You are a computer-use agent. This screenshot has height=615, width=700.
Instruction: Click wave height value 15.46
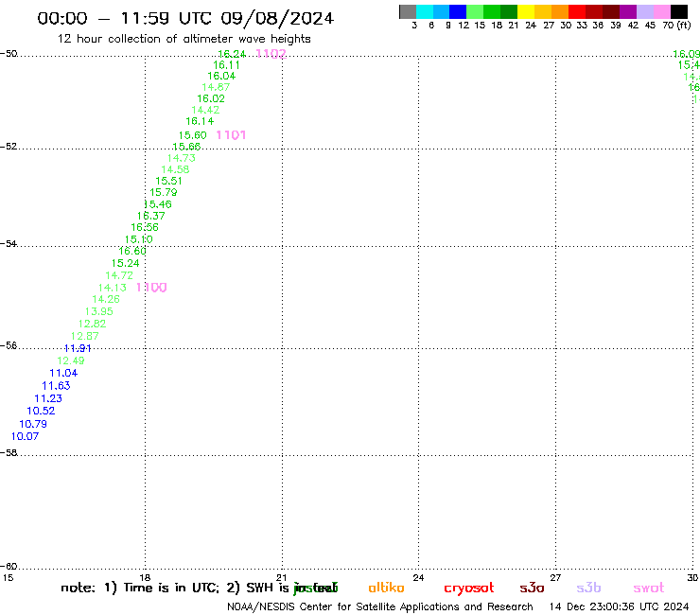pyautogui.click(x=158, y=204)
